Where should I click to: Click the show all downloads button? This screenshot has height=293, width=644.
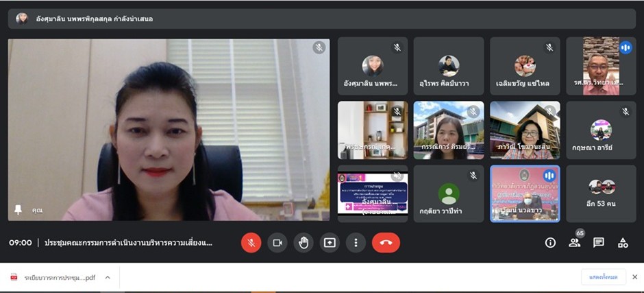coord(603,277)
